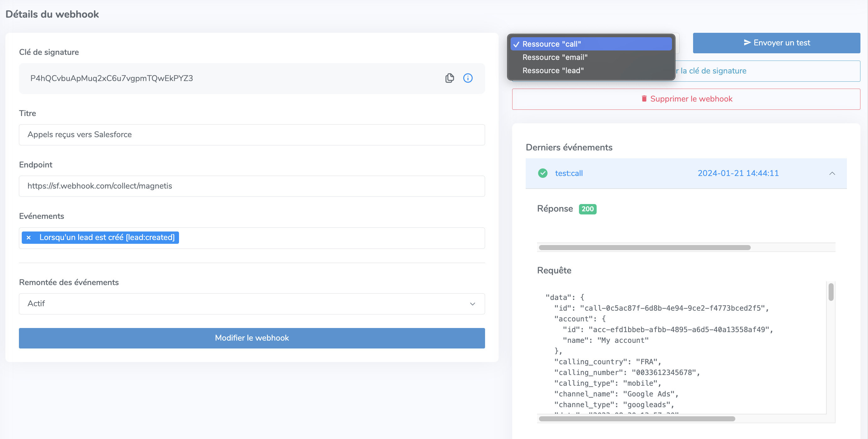
Task: Click Supprimer le webhook button
Action: click(686, 99)
